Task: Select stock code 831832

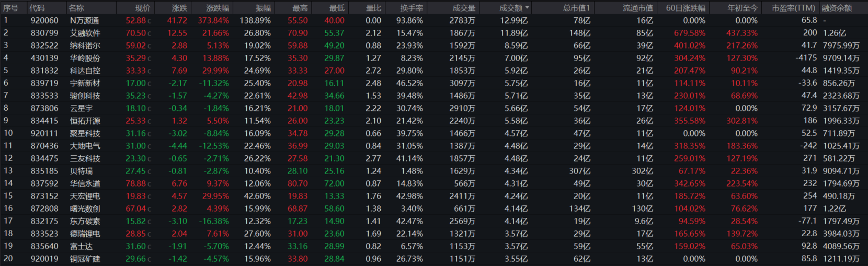Action: pos(44,71)
